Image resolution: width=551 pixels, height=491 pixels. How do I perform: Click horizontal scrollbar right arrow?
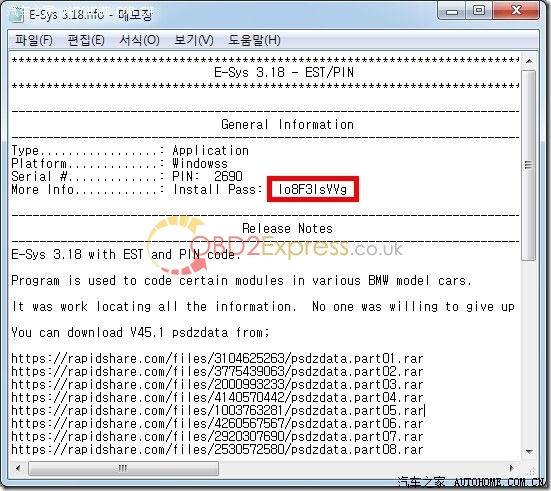coord(512,468)
